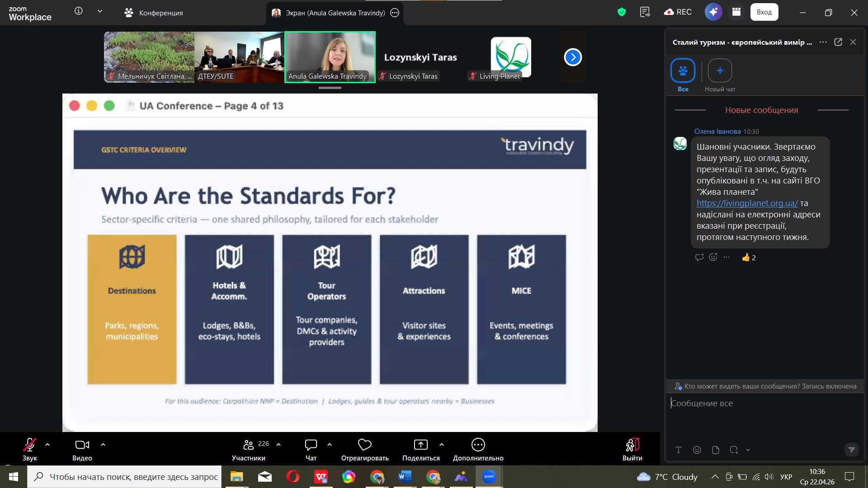Screen dimensions: 868x488
Task: Switch to the Конференция tab
Action: point(154,13)
